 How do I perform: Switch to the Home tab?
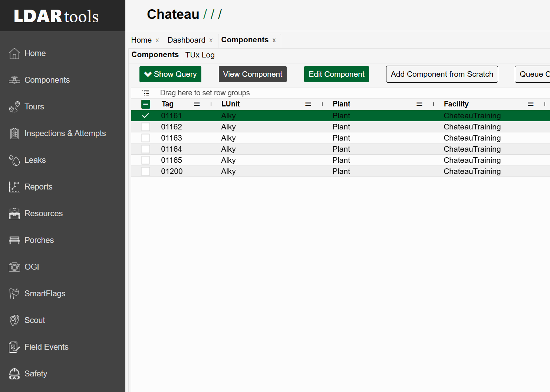[x=141, y=40]
